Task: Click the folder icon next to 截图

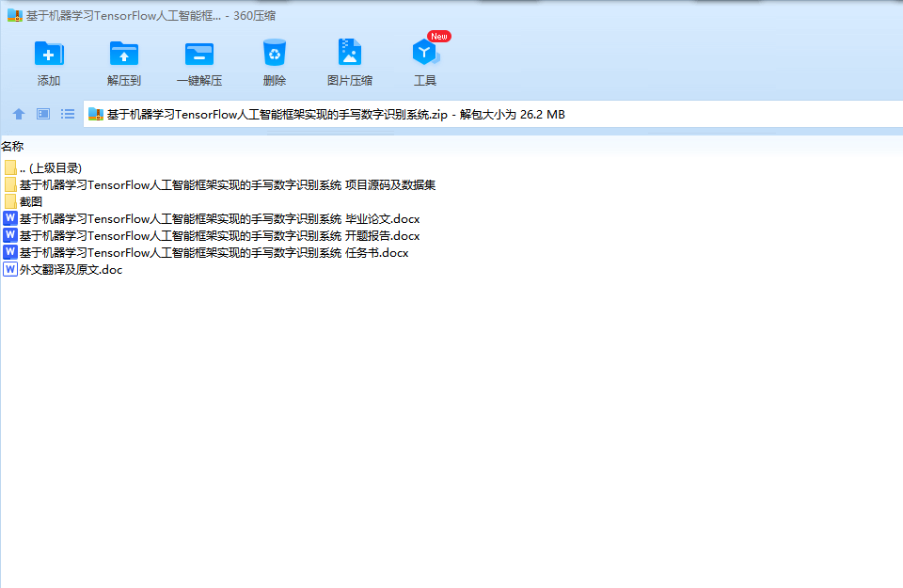Action: (10, 201)
